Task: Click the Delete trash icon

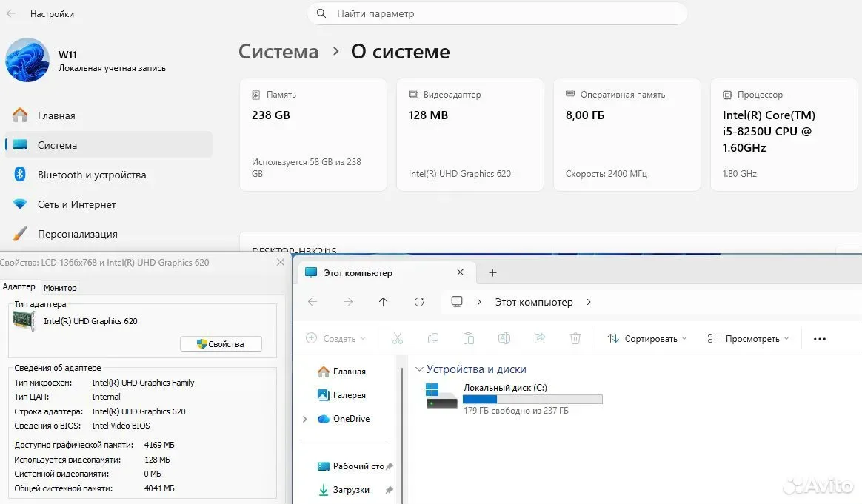Action: pos(575,338)
